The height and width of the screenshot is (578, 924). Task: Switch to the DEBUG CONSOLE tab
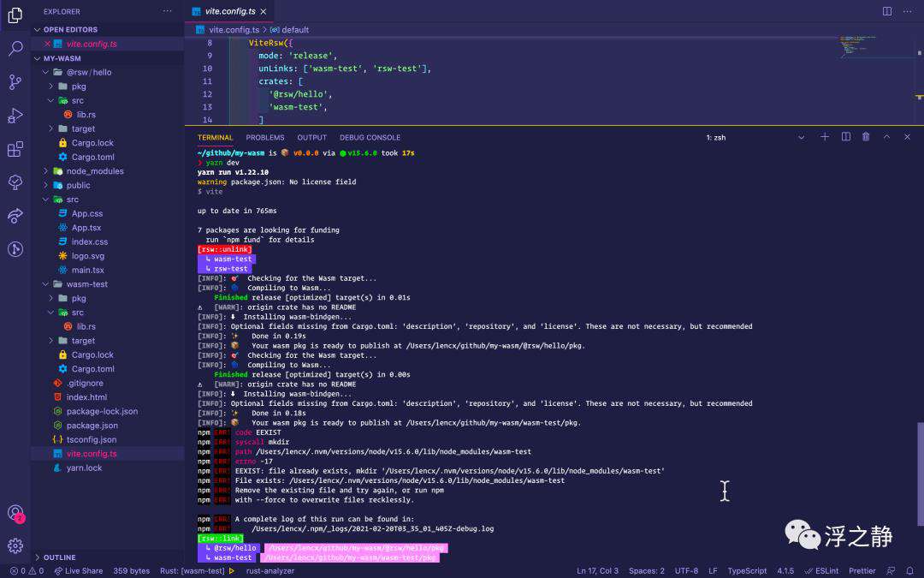point(370,137)
